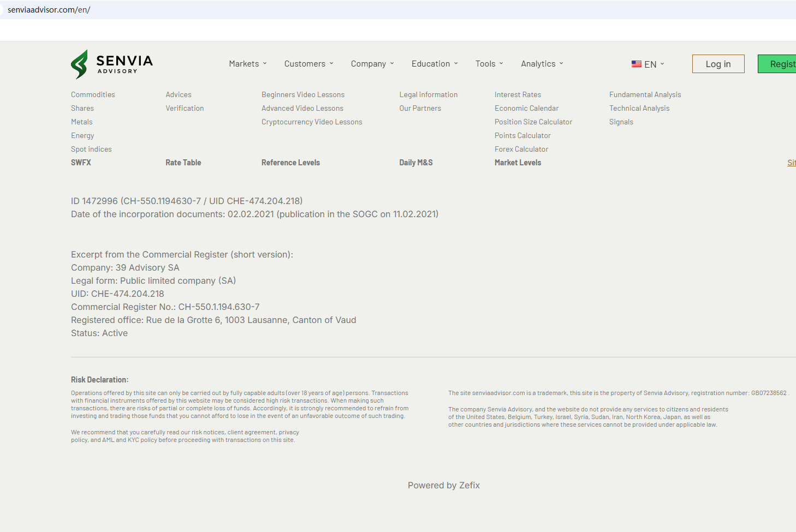Expand the Tools menu

tap(489, 64)
